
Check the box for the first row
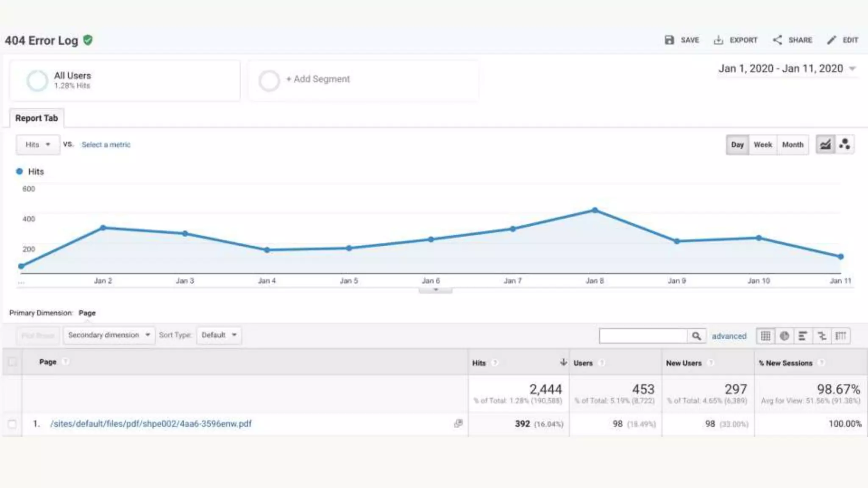[12, 424]
